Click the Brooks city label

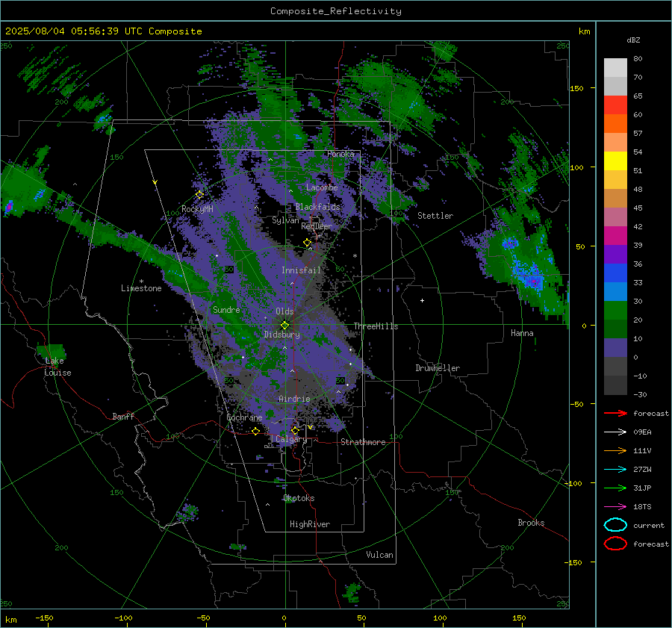point(531,523)
